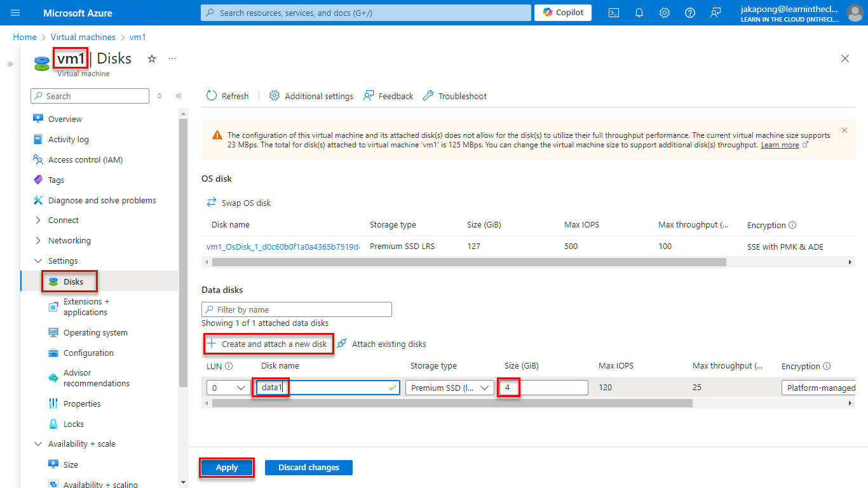Viewport: 868px width, 488px height.
Task: Open Size menu item
Action: coord(71,464)
